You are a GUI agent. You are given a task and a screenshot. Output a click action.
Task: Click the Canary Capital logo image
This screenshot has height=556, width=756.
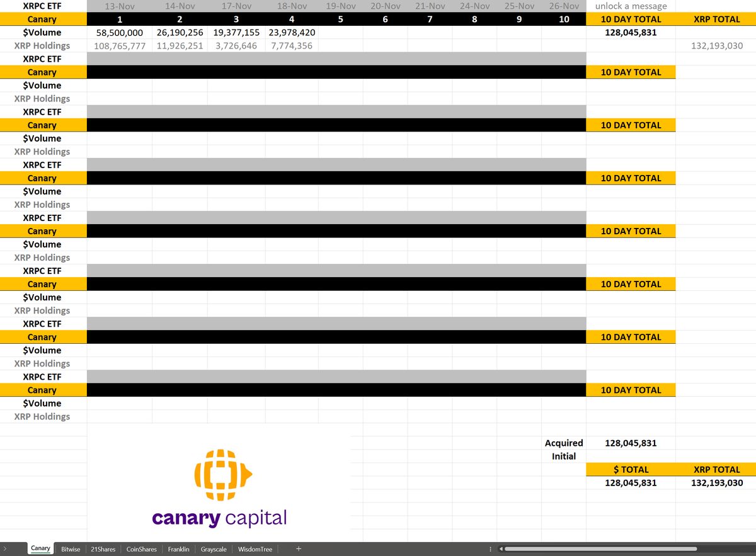219,484
